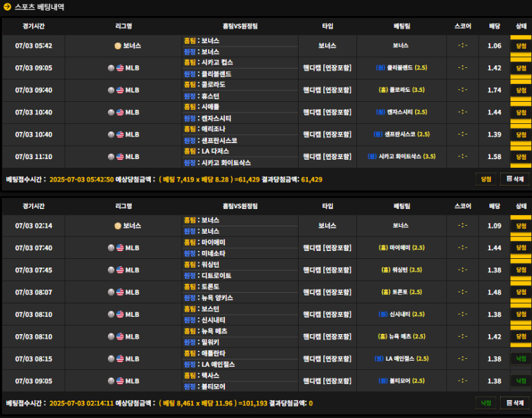Click the 당첨 status badge in the LA 다저스 row
The image size is (532, 418).
521,156
